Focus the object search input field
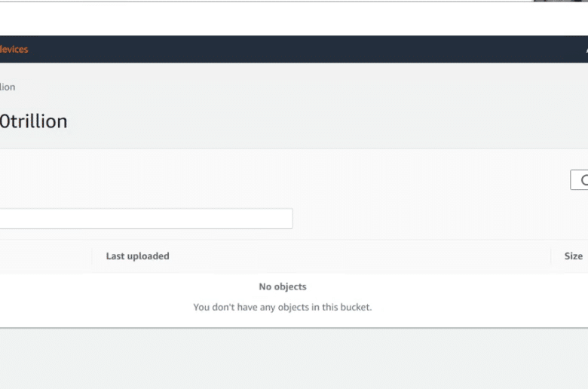The image size is (588, 389). tap(146, 219)
